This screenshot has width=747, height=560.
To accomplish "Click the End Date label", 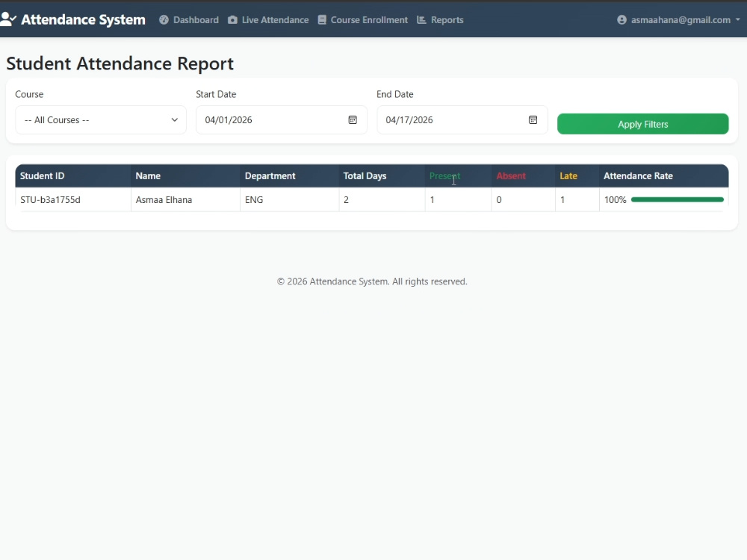I will coord(395,94).
